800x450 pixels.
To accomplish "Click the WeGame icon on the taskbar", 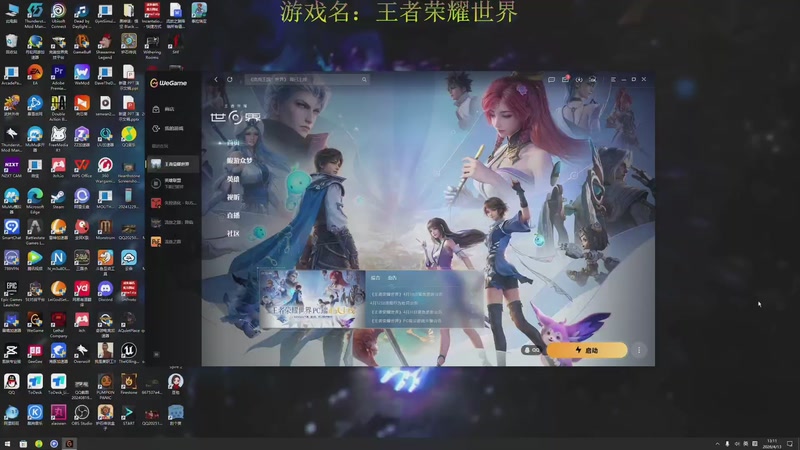I will pos(69,444).
